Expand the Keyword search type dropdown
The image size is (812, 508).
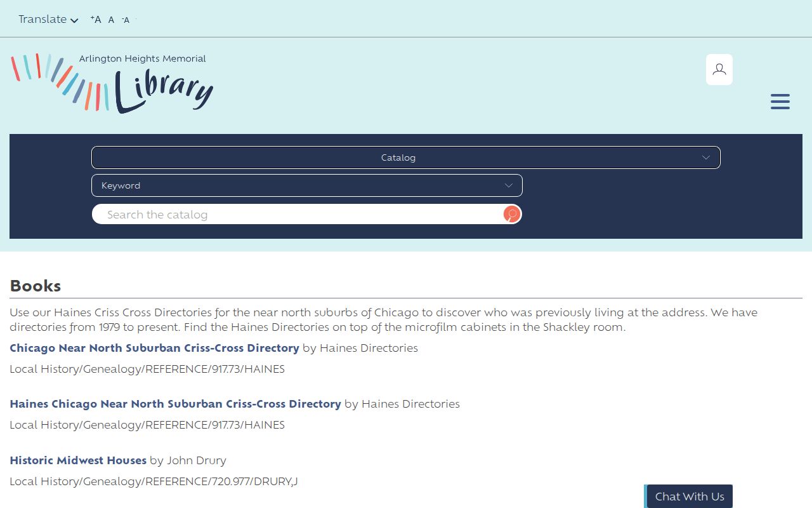point(307,185)
